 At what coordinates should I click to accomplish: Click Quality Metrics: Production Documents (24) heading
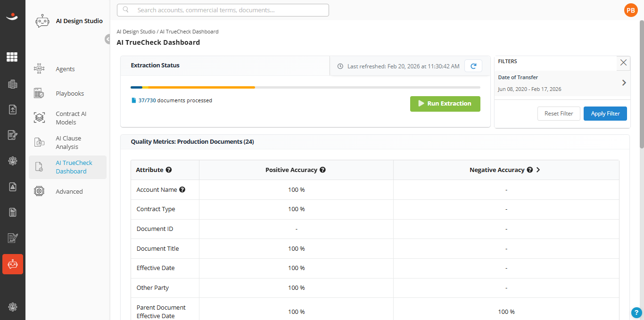192,141
